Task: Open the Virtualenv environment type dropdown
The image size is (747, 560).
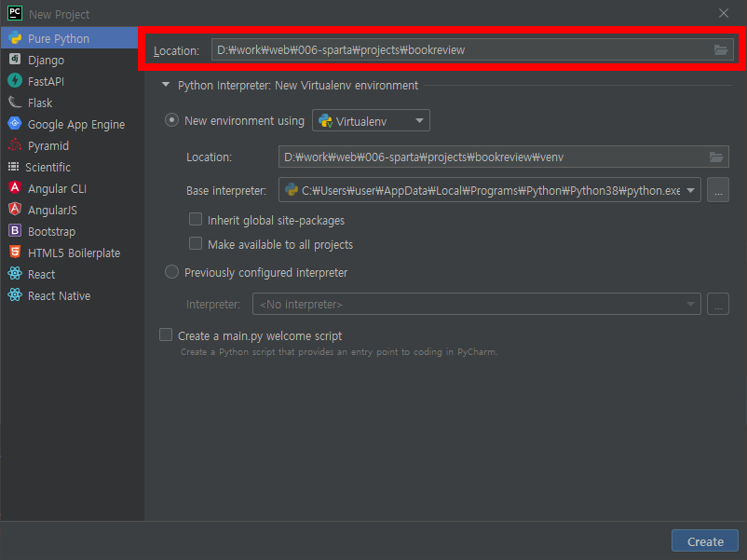Action: 371,120
